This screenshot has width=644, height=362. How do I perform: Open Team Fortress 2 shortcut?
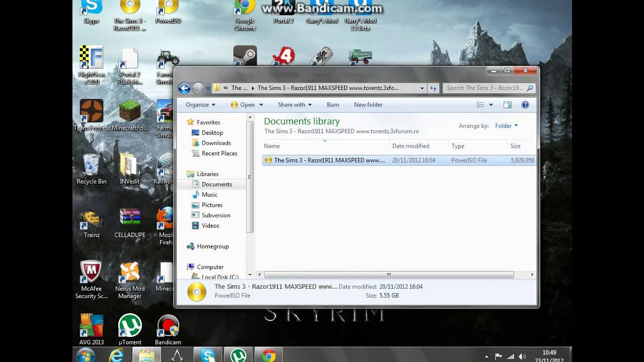92,119
